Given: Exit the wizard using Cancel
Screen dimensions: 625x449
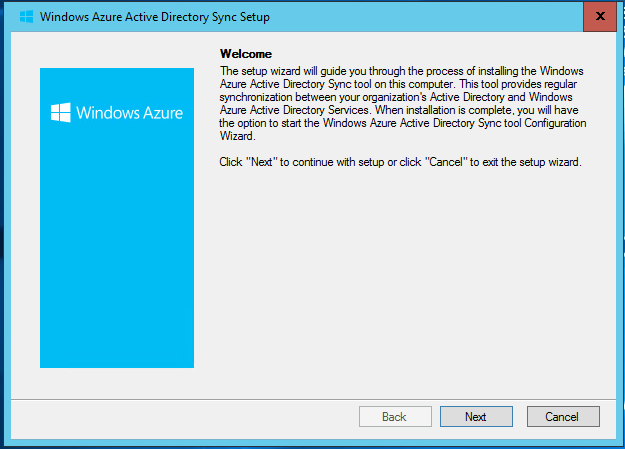Looking at the screenshot, I should coord(563,417).
